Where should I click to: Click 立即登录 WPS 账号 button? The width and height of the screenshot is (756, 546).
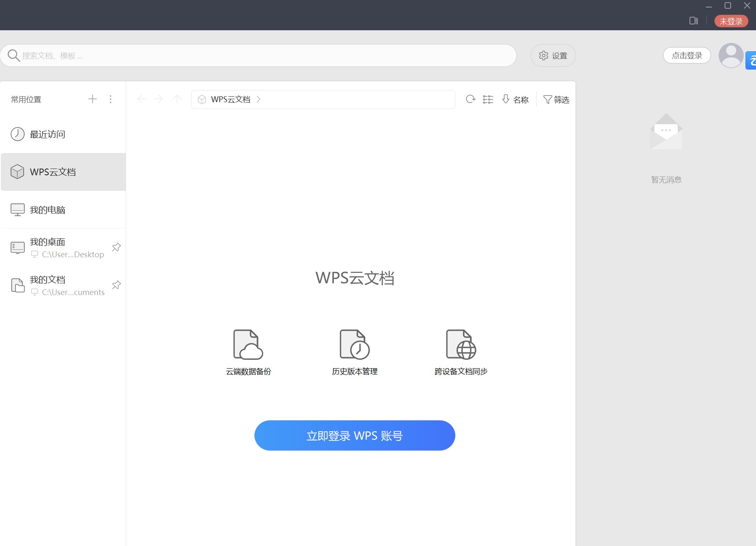coord(355,435)
